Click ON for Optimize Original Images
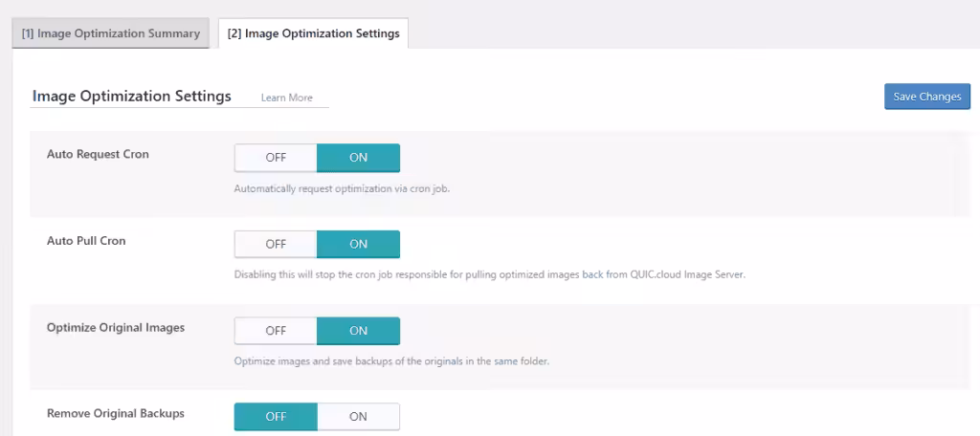The width and height of the screenshot is (980, 436). 358,331
